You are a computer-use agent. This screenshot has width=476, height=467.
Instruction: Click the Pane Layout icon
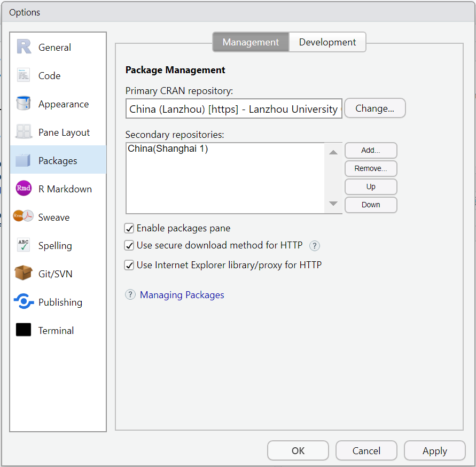pos(24,132)
